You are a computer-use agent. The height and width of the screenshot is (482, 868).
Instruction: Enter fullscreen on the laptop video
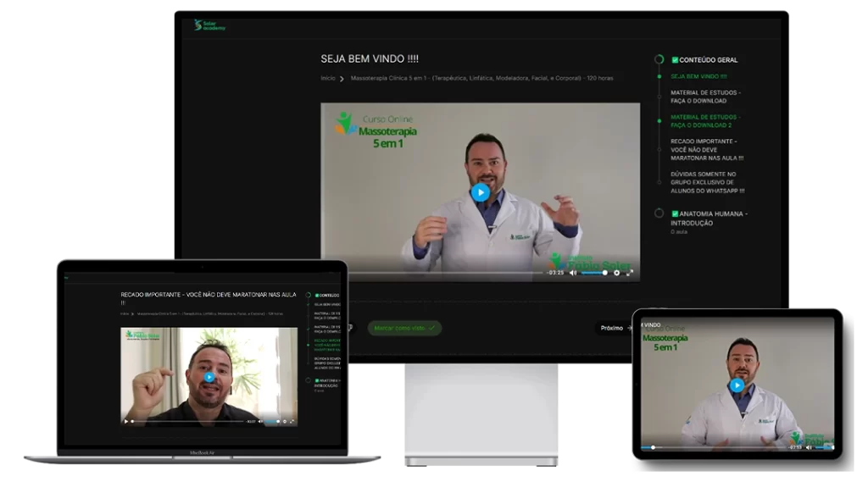pyautogui.click(x=292, y=422)
